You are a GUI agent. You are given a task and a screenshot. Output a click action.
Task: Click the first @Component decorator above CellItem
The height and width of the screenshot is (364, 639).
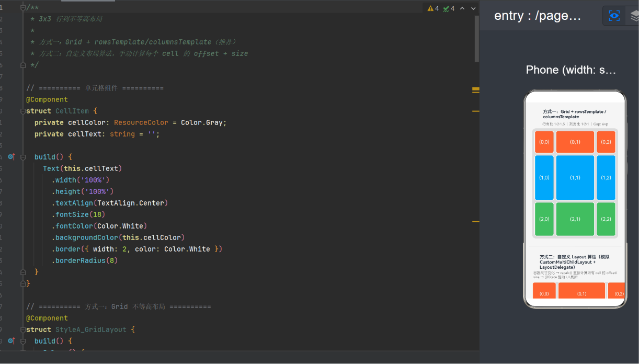click(47, 99)
